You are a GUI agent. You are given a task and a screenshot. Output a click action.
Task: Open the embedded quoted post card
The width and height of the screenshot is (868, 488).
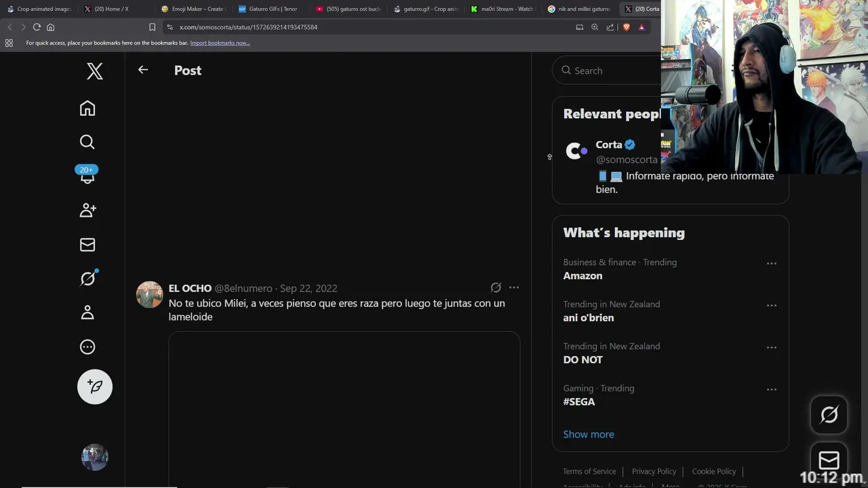(344, 409)
